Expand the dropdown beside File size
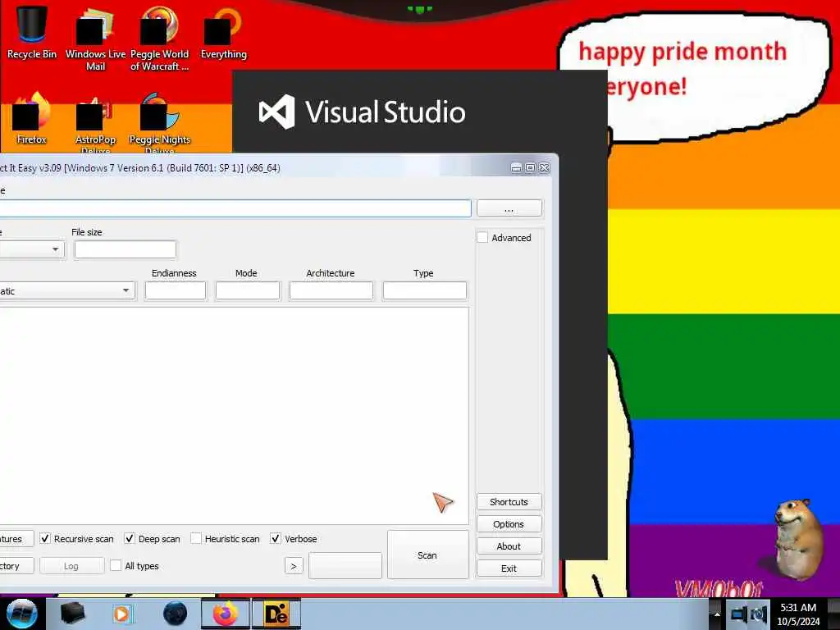The width and height of the screenshot is (840, 630). coord(55,249)
